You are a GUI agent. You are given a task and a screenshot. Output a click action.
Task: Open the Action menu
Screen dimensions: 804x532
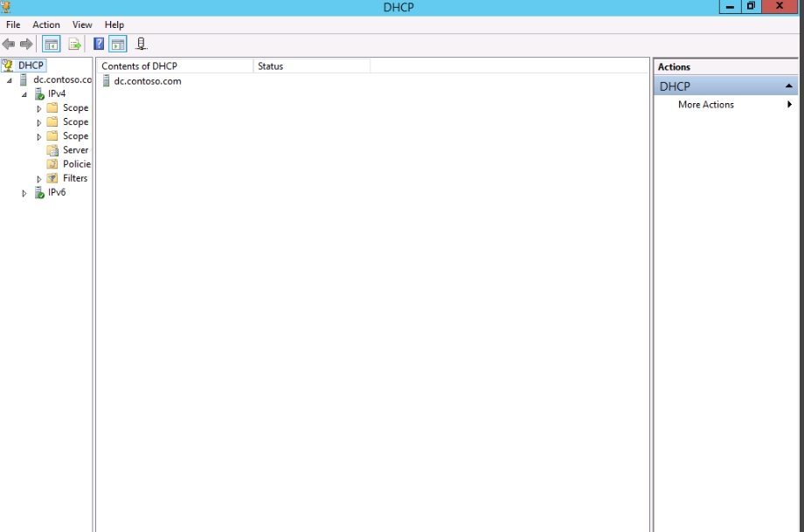coord(46,24)
